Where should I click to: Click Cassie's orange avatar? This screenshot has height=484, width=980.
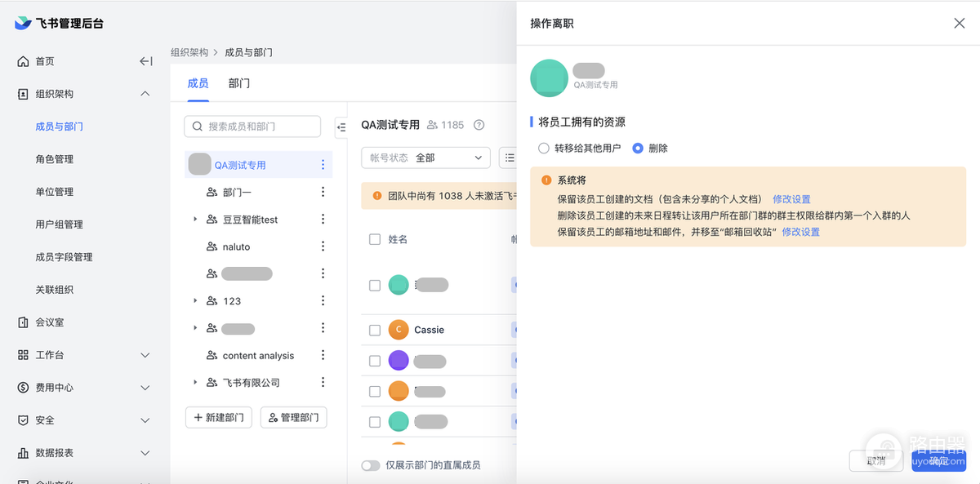tap(399, 330)
